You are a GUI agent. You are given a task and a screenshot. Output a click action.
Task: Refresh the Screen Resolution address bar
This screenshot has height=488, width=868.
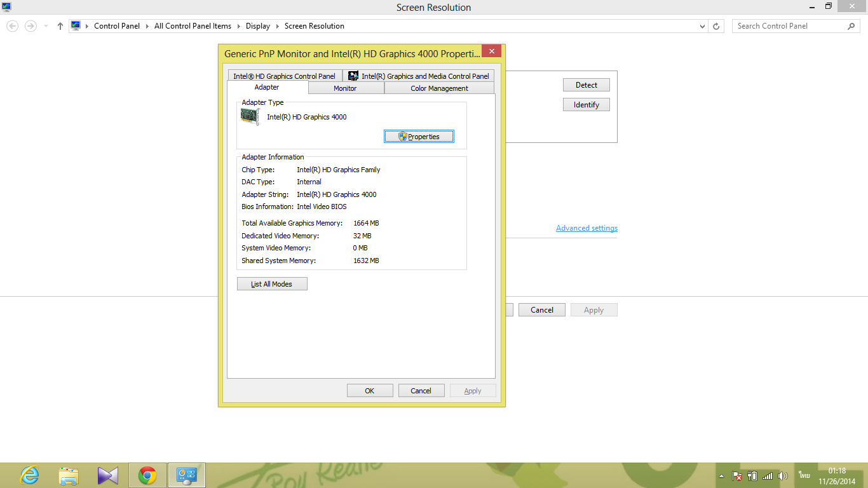click(x=716, y=26)
